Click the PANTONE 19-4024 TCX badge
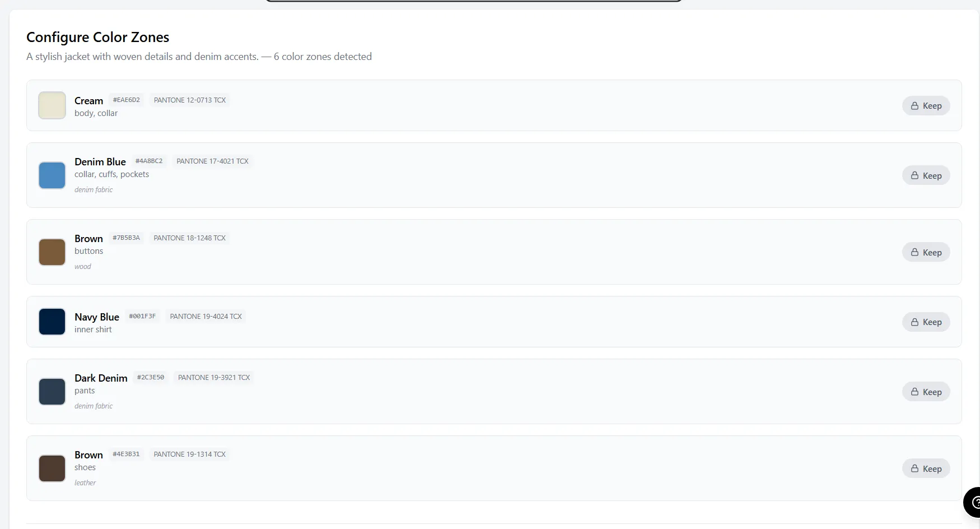 click(x=206, y=317)
